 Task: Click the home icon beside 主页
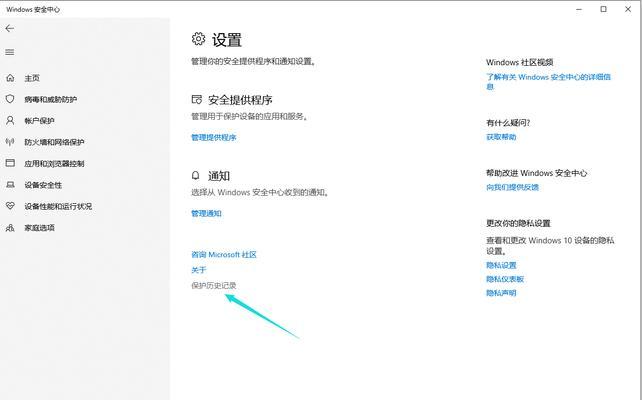[x=10, y=78]
